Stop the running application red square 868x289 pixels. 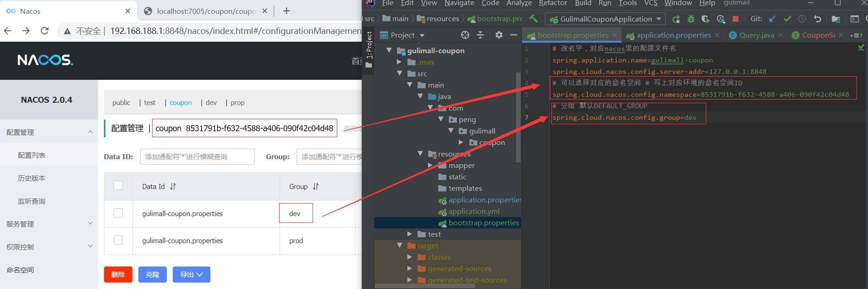(x=736, y=19)
